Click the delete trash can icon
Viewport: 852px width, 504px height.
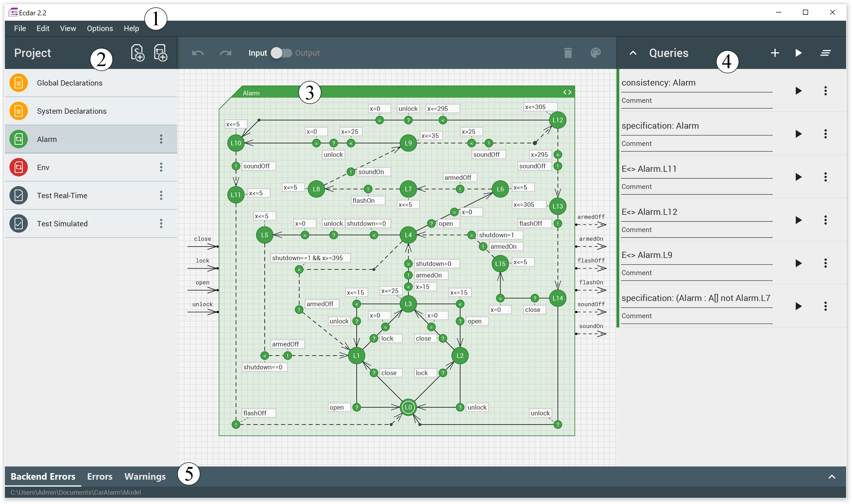[568, 53]
